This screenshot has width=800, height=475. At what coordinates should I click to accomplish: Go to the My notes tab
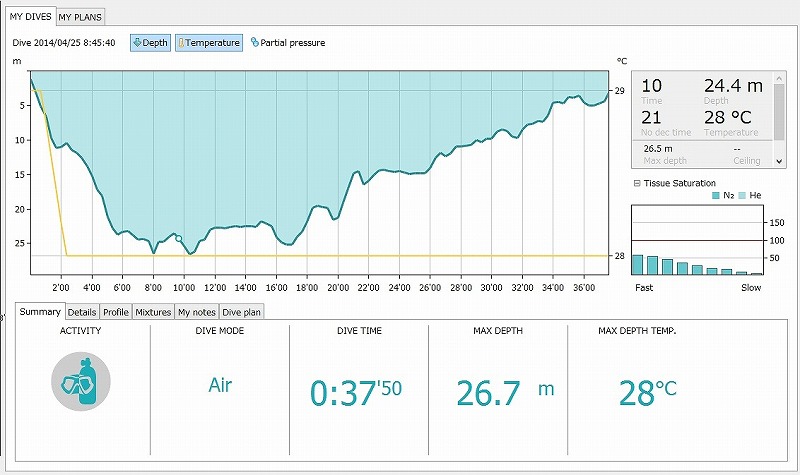click(196, 312)
